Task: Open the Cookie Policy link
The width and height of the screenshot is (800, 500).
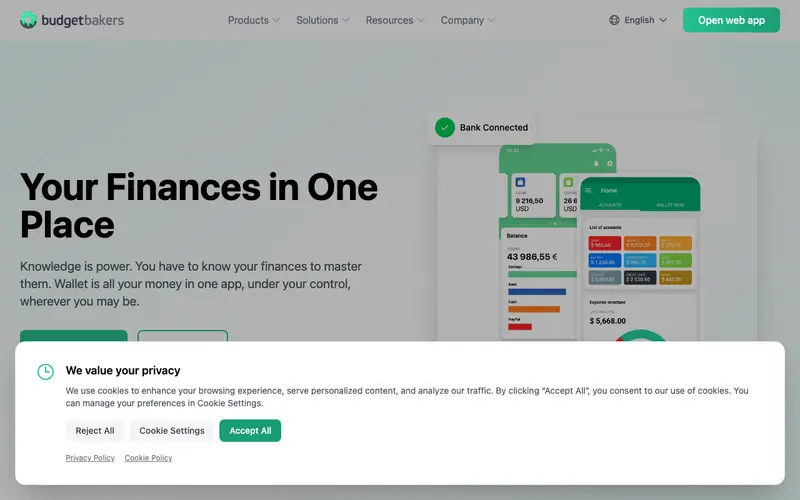Action: point(148,458)
